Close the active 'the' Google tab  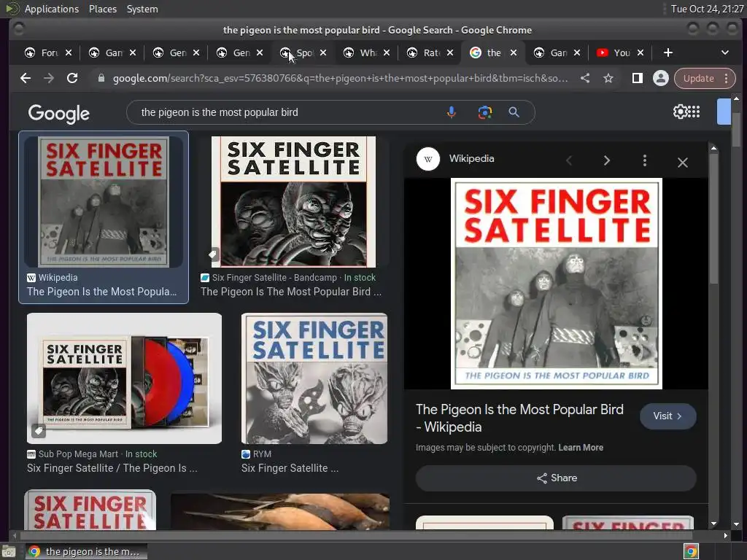513,52
